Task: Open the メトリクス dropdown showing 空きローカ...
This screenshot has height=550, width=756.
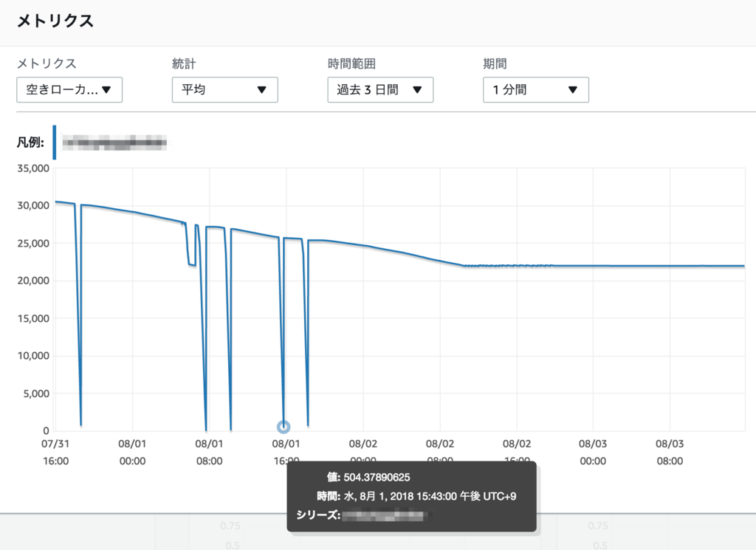Action: click(69, 89)
